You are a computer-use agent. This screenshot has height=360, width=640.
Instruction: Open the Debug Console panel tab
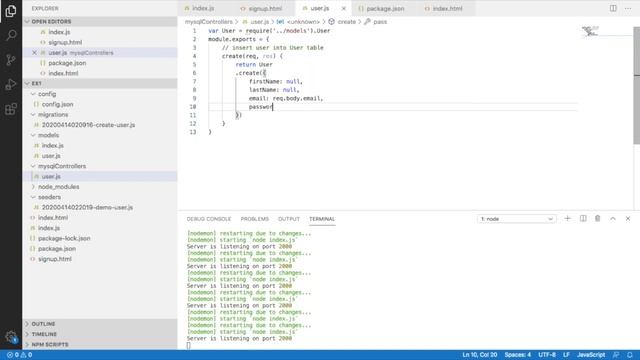pyautogui.click(x=209, y=219)
